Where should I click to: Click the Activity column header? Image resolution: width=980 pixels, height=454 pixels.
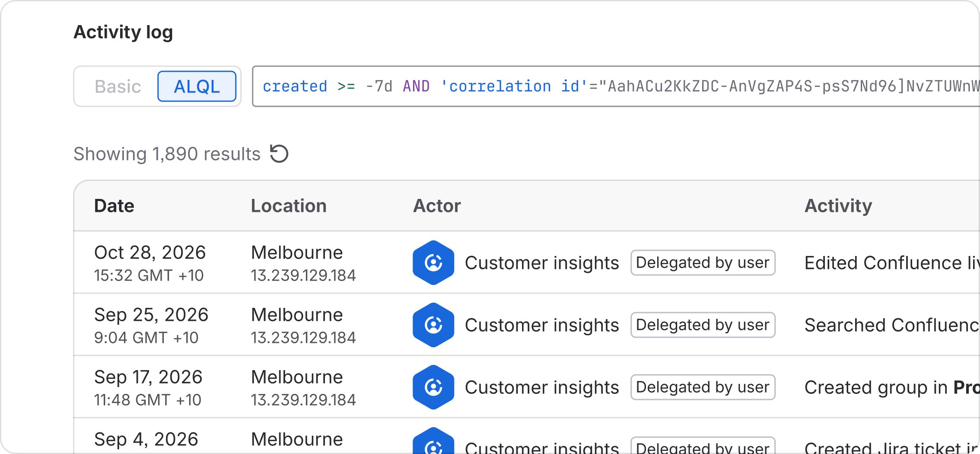[838, 206]
